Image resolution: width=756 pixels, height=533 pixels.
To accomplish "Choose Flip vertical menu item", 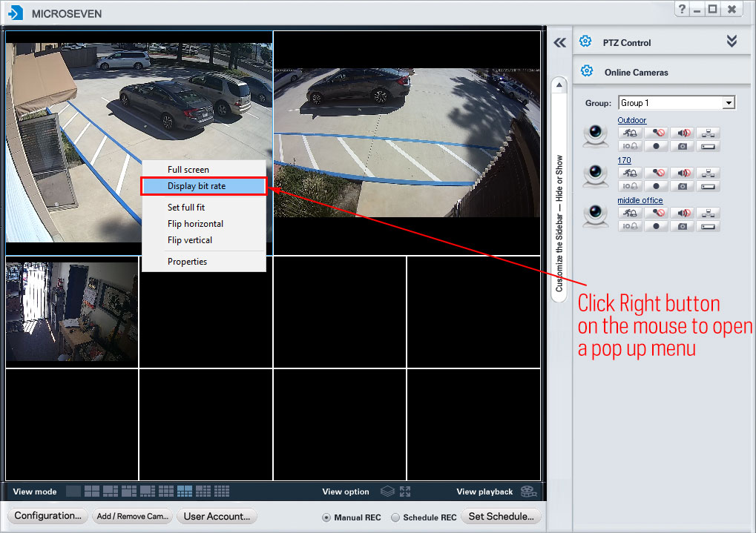I will [x=203, y=240].
